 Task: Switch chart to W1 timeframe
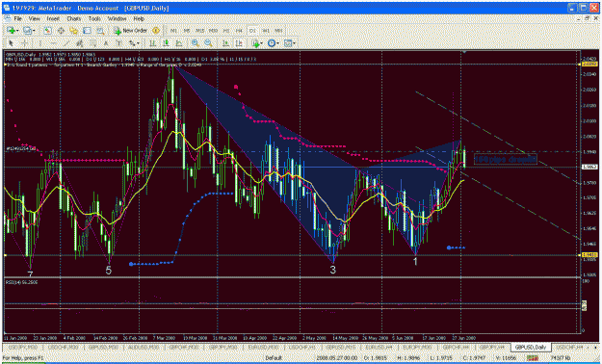click(x=265, y=31)
